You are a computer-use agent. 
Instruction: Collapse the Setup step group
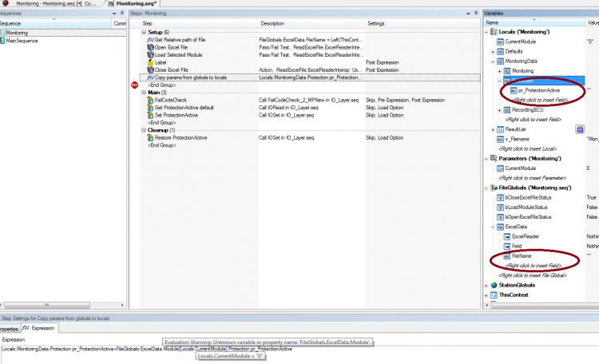coord(144,32)
